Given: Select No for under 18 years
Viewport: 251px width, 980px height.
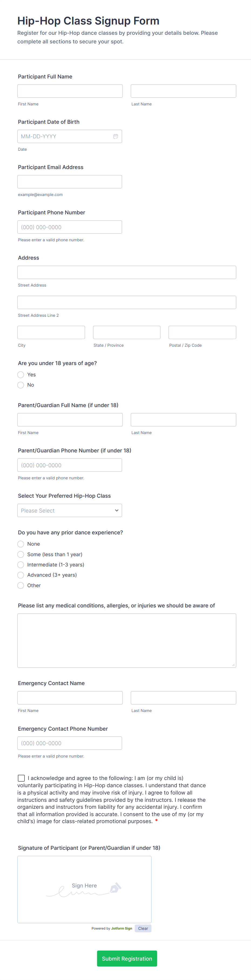Looking at the screenshot, I should [21, 385].
